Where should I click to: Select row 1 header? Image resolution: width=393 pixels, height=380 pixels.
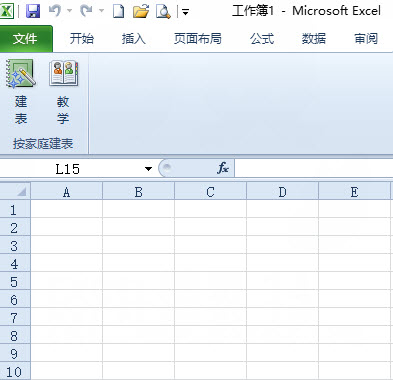tap(15, 209)
